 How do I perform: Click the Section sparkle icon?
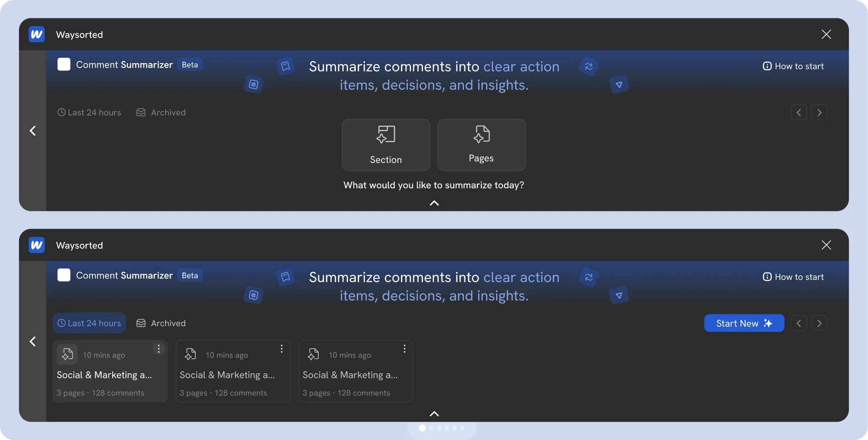tap(386, 134)
